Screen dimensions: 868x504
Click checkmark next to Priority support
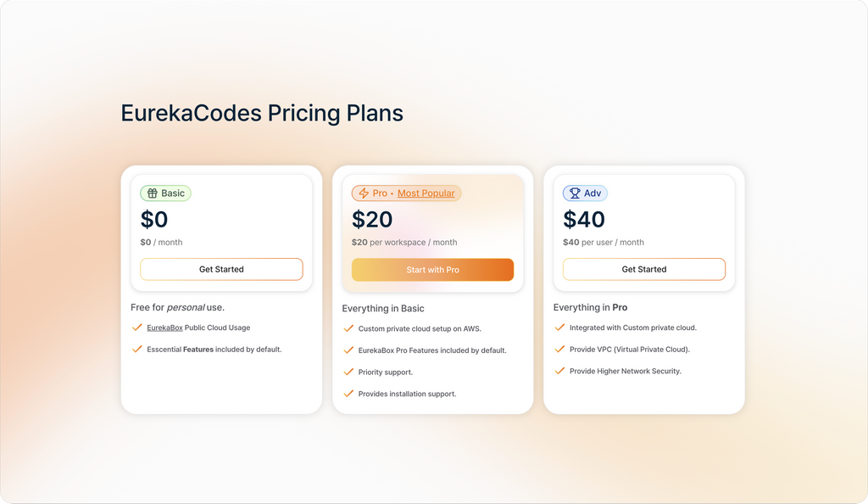point(348,372)
